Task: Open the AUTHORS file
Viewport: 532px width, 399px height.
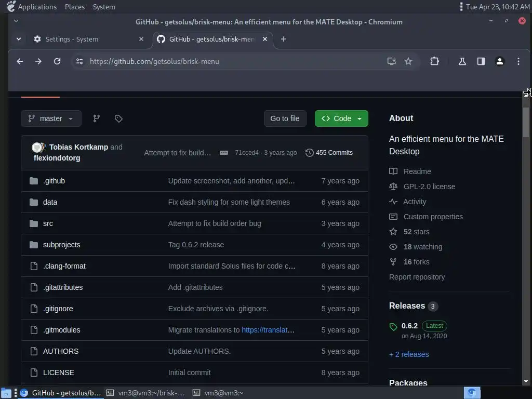Action: [61, 351]
